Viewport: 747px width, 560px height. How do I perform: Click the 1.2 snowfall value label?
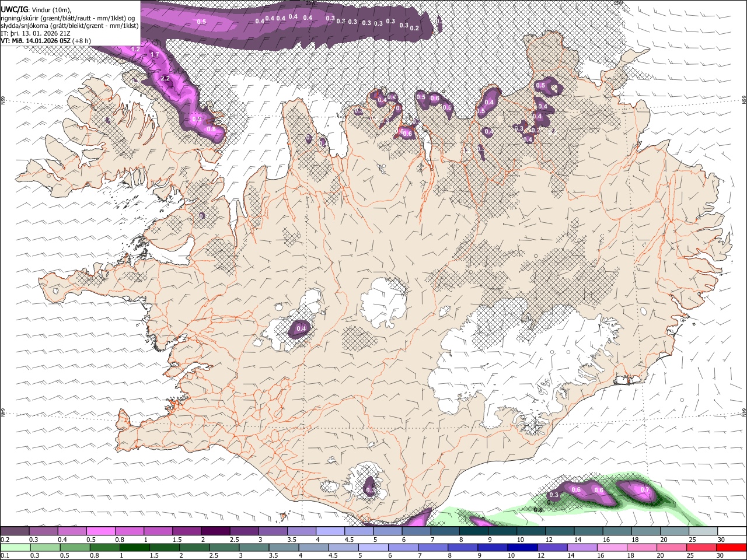135,49
